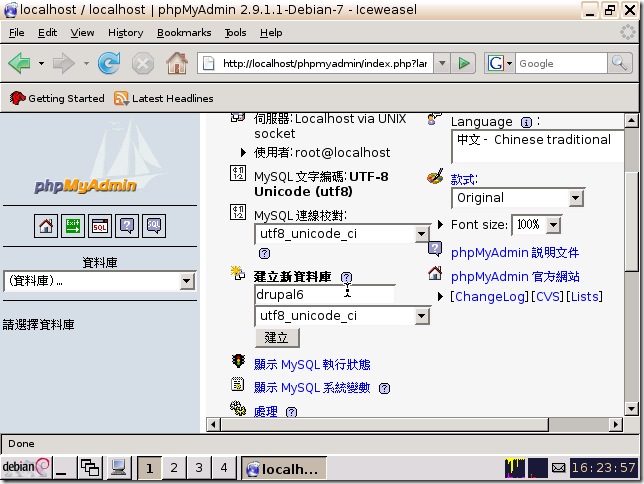Click the 款式 theme label link
Image resolution: width=644 pixels, height=484 pixels.
[464, 180]
